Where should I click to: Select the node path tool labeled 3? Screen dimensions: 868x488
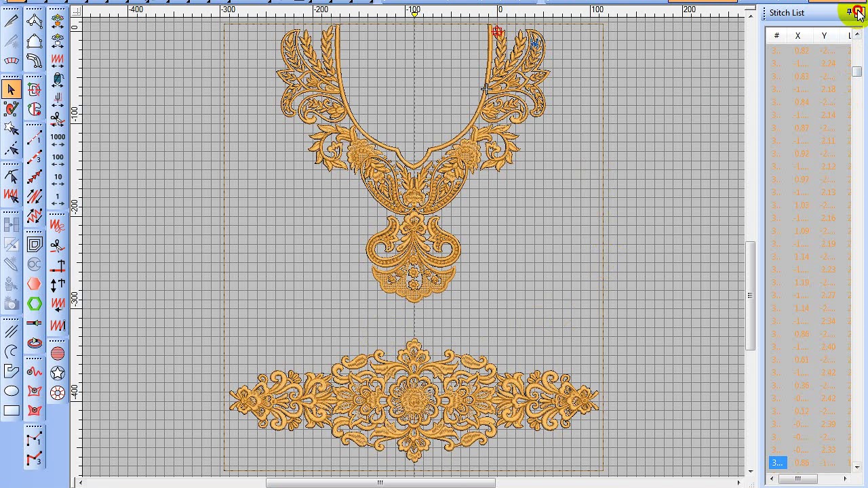35,459
